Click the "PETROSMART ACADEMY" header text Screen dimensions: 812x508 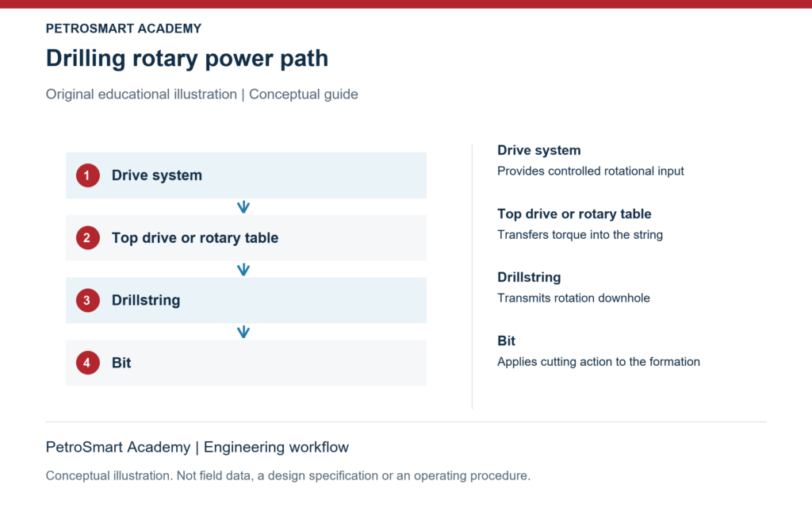pos(123,29)
